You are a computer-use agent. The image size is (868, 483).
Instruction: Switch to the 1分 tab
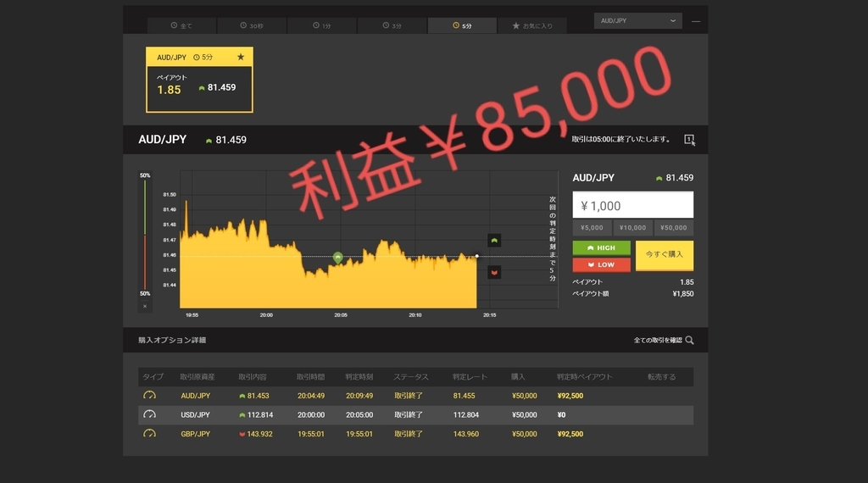(321, 25)
